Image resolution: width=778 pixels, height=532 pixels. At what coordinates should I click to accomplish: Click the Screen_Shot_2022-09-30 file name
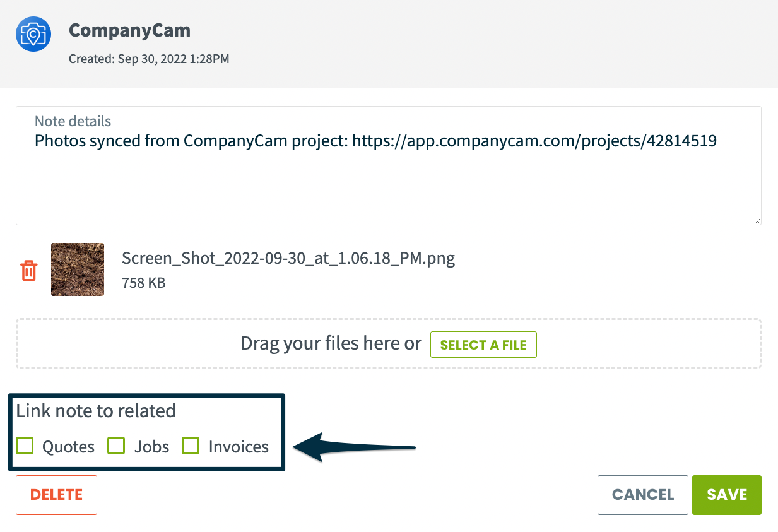pyautogui.click(x=288, y=257)
